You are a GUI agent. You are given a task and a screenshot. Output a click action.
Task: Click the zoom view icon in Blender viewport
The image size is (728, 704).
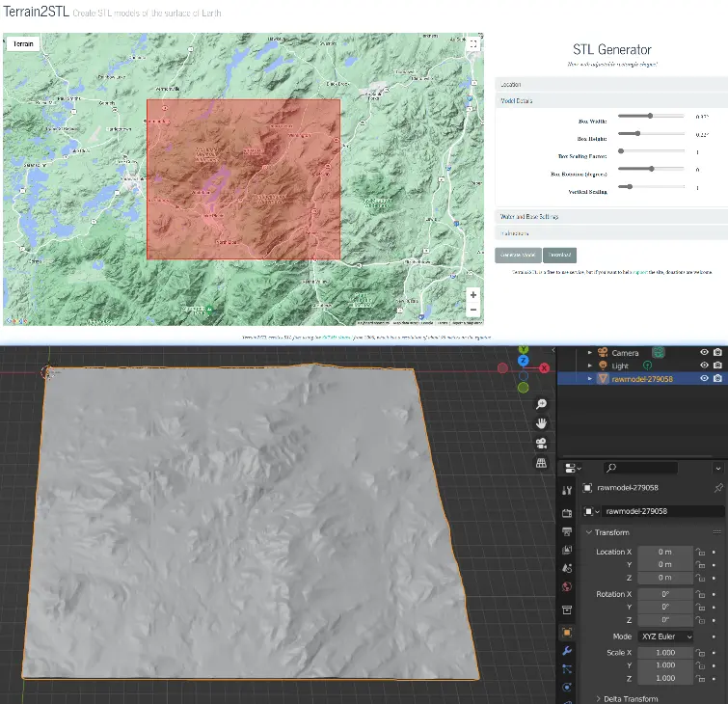[x=541, y=404]
